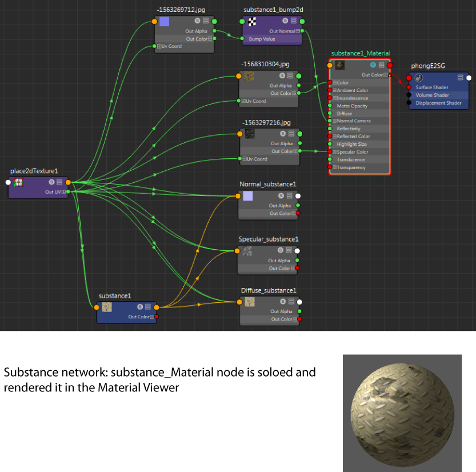Change view mode of substance1 node

coord(148,307)
